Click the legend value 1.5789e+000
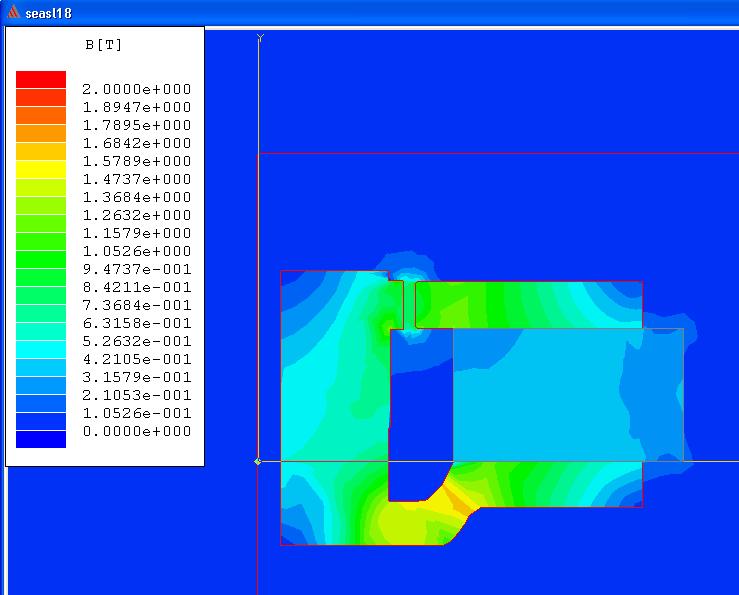Viewport: 739px width, 595px height. 137,161
